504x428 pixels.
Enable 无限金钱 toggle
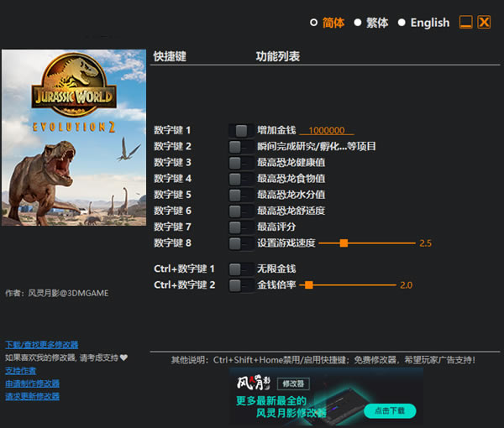(x=241, y=269)
